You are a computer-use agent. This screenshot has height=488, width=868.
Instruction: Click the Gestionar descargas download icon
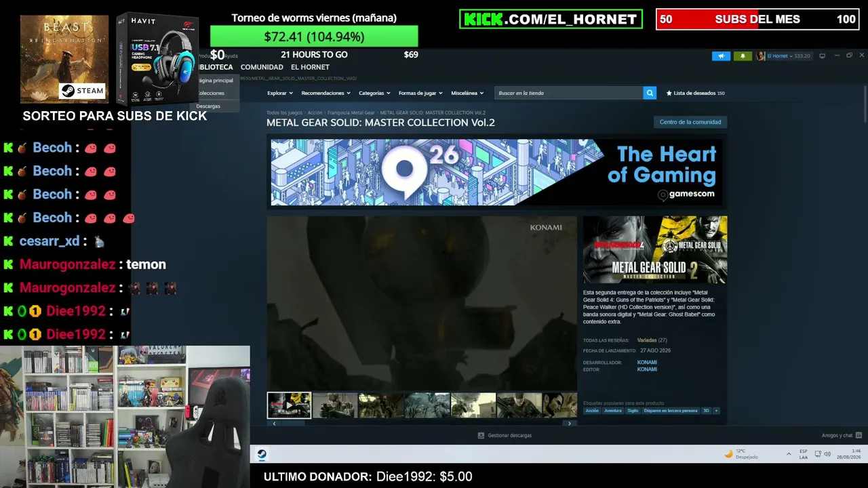tap(481, 435)
